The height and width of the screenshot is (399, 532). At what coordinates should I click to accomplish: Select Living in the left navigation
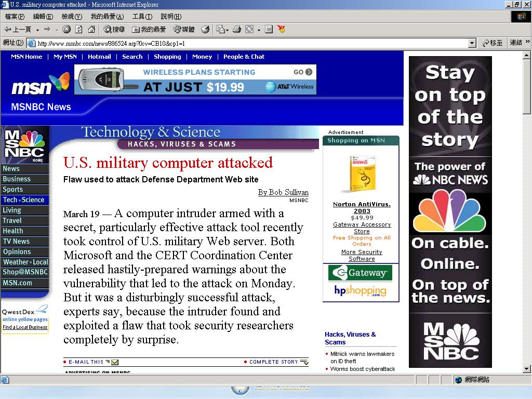[25, 210]
